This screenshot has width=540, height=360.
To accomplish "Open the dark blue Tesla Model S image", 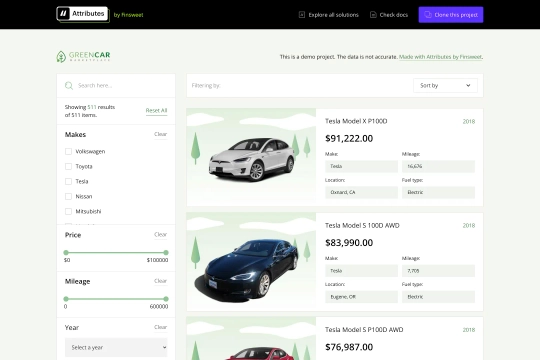I will tap(251, 262).
